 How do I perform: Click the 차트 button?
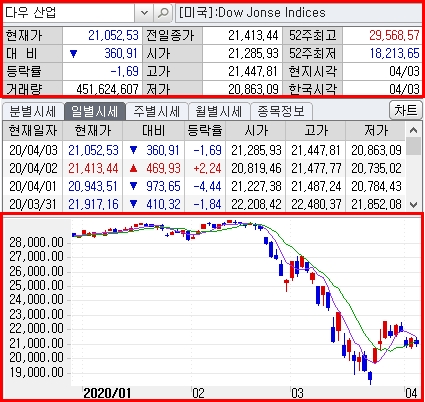click(406, 110)
